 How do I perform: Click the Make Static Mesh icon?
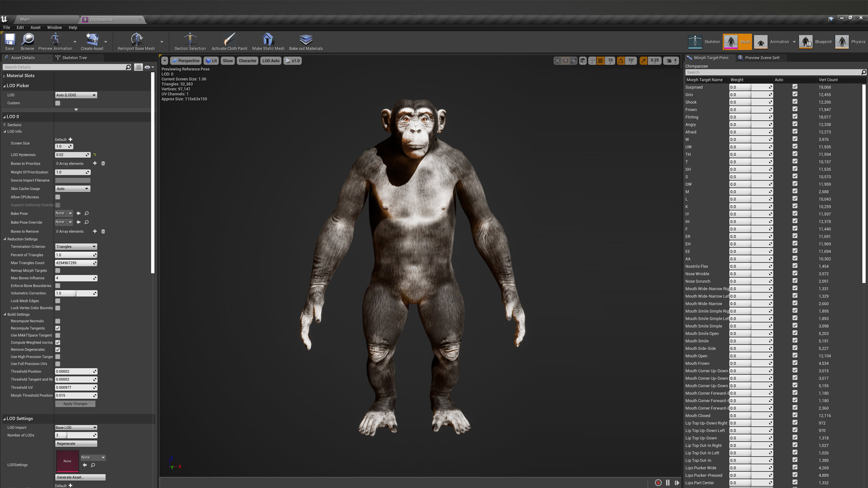pos(268,41)
